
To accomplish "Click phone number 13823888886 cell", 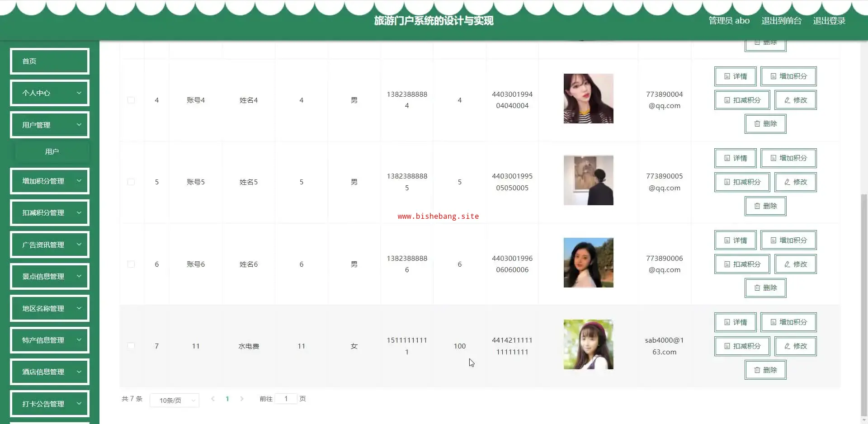I will 407,264.
